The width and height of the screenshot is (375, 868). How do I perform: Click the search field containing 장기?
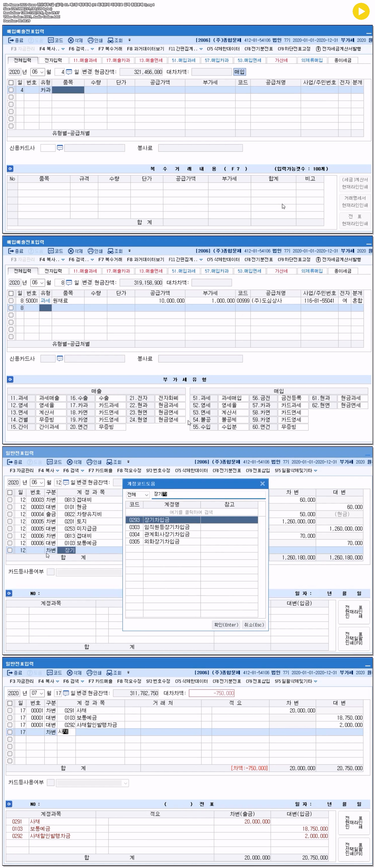click(208, 494)
